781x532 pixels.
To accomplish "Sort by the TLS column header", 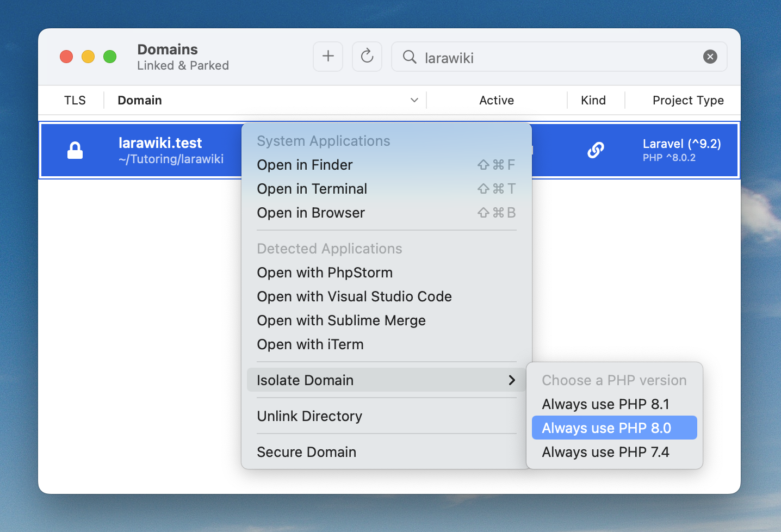I will 75,100.
